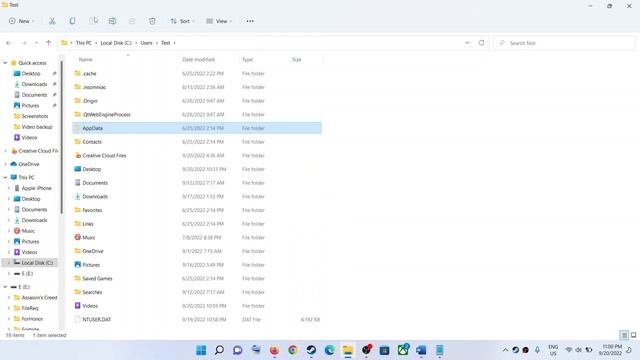Select Creative Cloud Files in file list
The height and width of the screenshot is (360, 640).
pyautogui.click(x=197, y=156)
